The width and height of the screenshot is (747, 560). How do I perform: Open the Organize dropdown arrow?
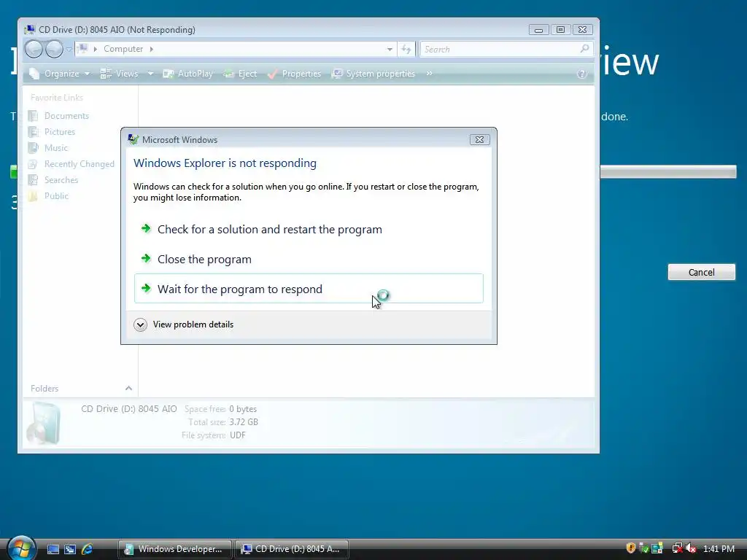[x=87, y=74]
